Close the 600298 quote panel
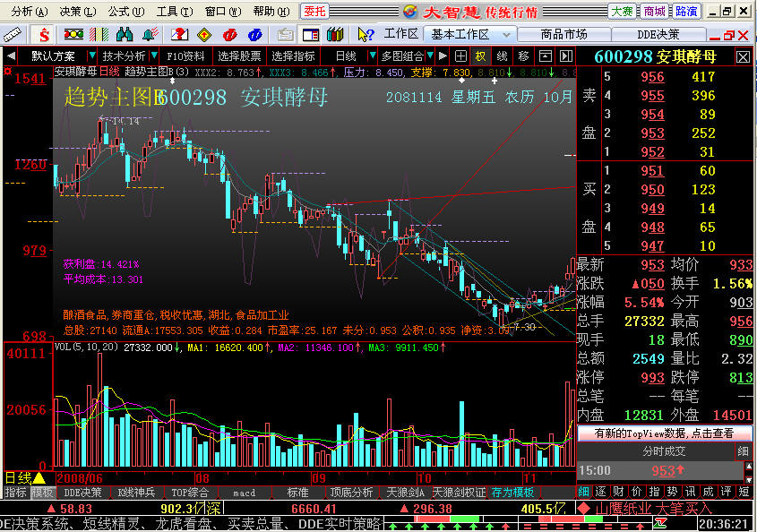 (x=743, y=57)
